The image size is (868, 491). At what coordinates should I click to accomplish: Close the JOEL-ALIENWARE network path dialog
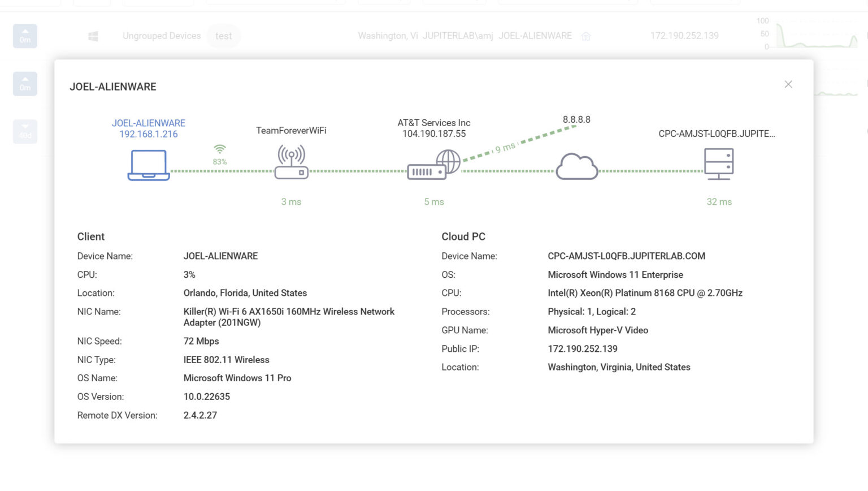tap(788, 84)
